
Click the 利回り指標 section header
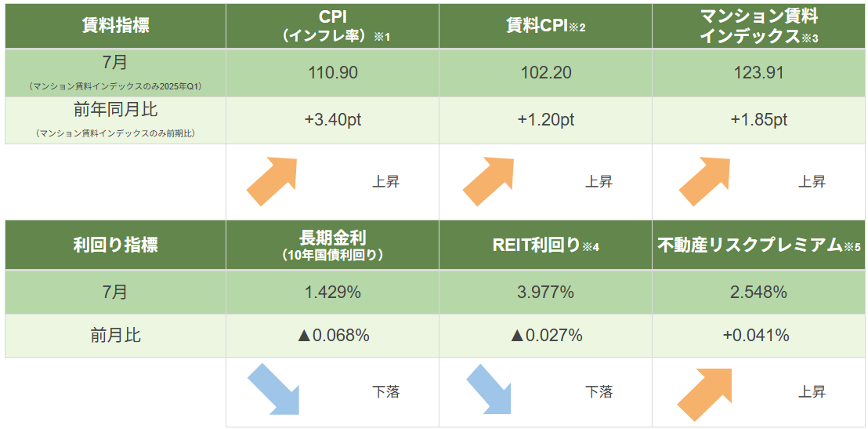116,245
